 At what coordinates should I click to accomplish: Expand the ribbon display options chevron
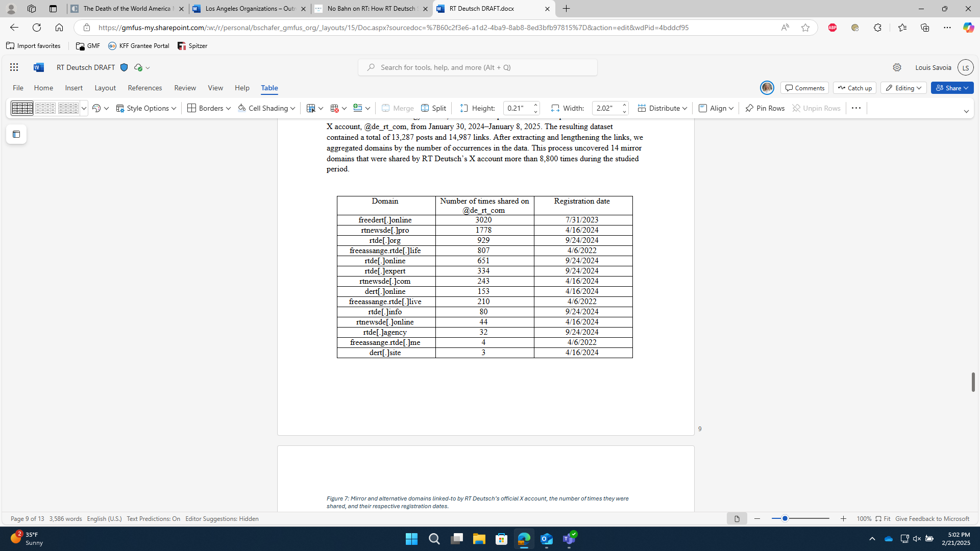pyautogui.click(x=966, y=111)
